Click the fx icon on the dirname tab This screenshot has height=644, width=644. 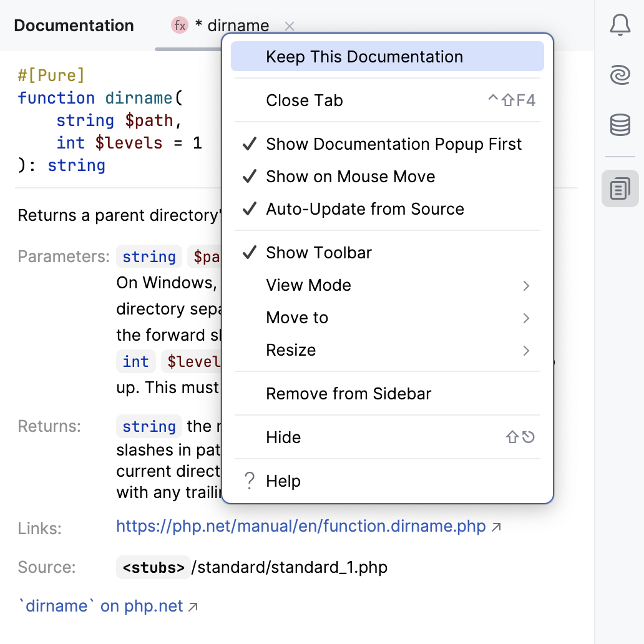[x=179, y=26]
